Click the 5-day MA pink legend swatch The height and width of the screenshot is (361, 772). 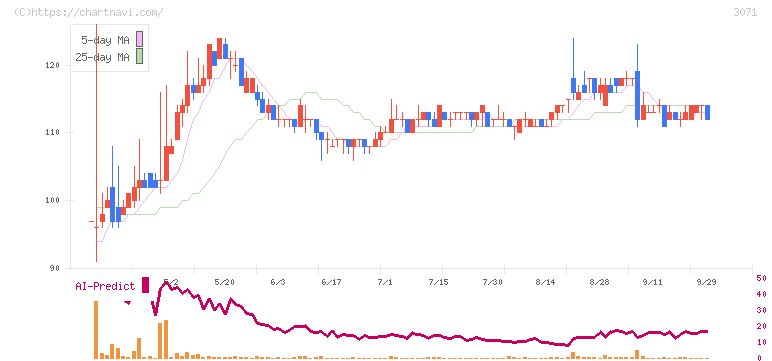tap(140, 39)
